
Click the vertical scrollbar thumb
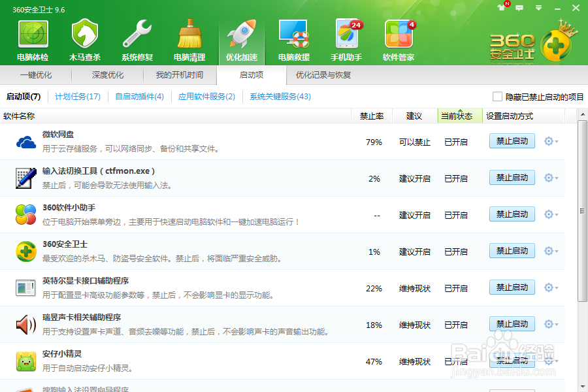[582, 211]
